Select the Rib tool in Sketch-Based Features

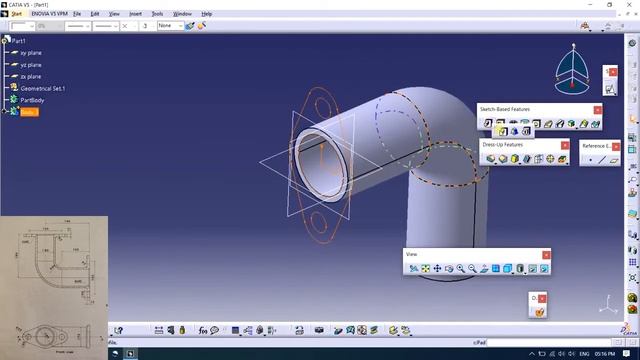pos(548,123)
